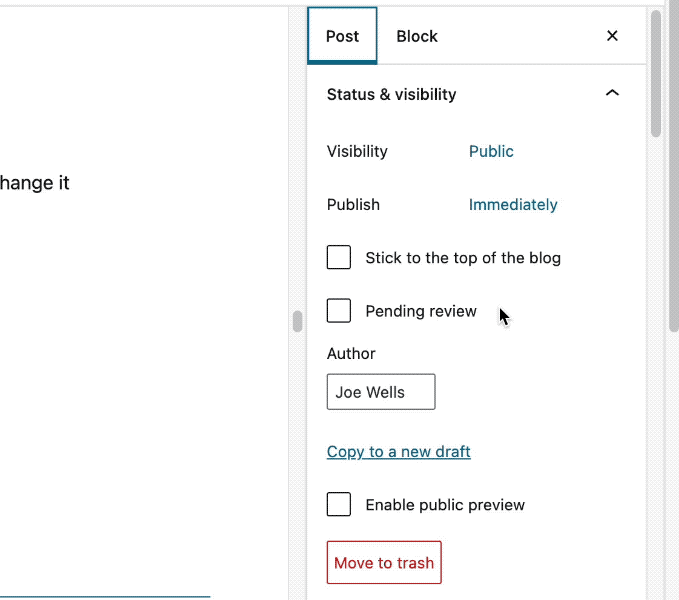Open the Immediately publish date picker
The height and width of the screenshot is (600, 679).
pyautogui.click(x=513, y=205)
